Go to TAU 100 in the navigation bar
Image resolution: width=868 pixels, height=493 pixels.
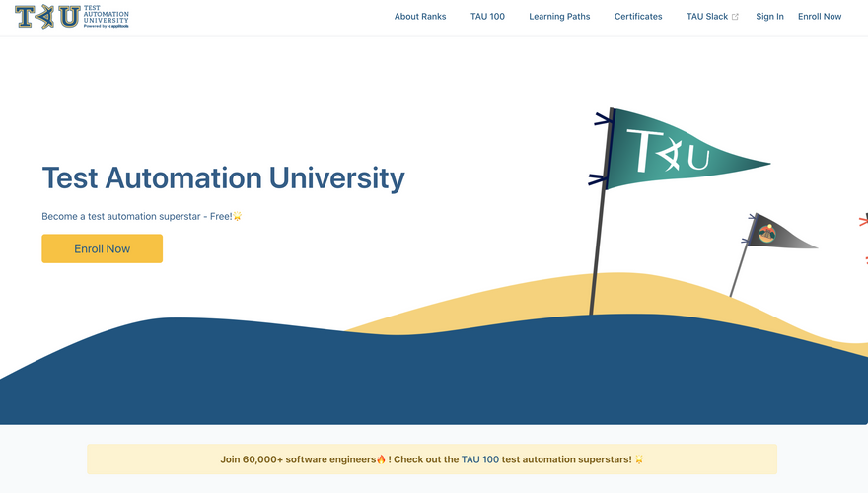pos(487,17)
